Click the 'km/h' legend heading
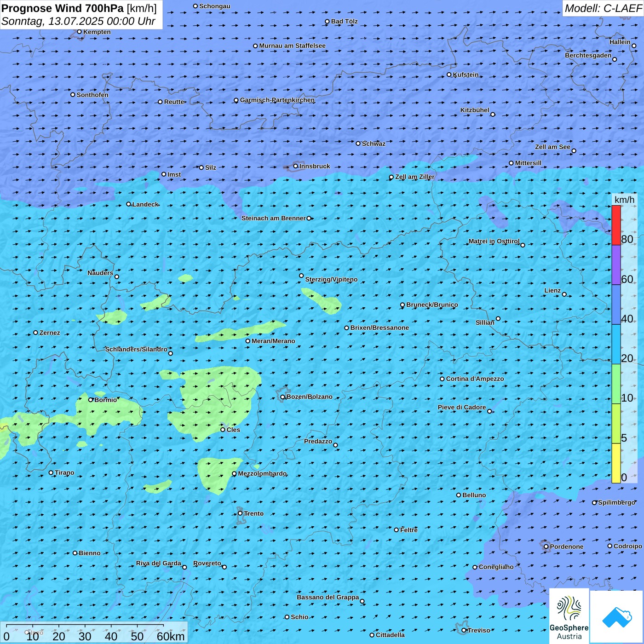The image size is (644, 644). pyautogui.click(x=624, y=200)
